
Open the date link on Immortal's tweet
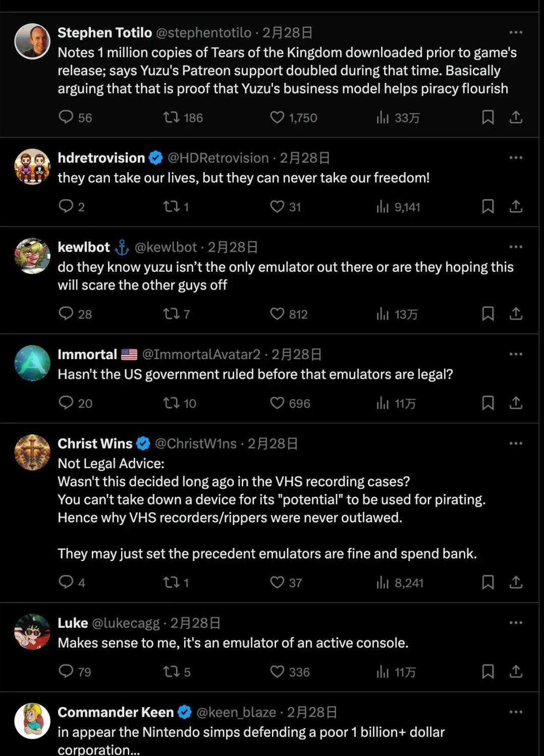[x=297, y=355]
